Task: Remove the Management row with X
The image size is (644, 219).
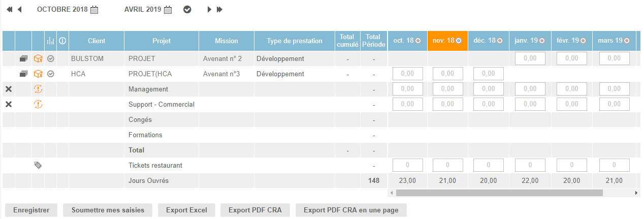Action: coord(9,89)
